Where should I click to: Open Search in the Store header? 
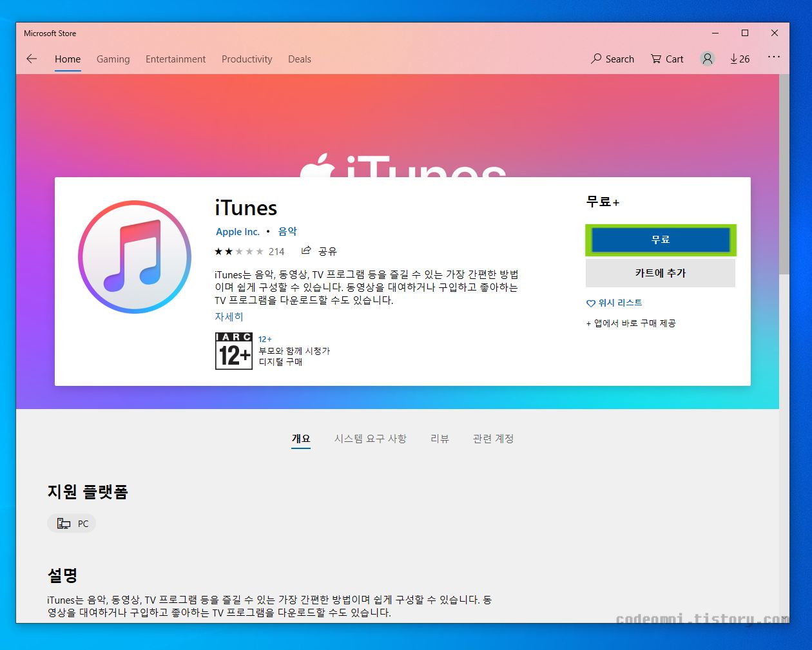[x=612, y=59]
